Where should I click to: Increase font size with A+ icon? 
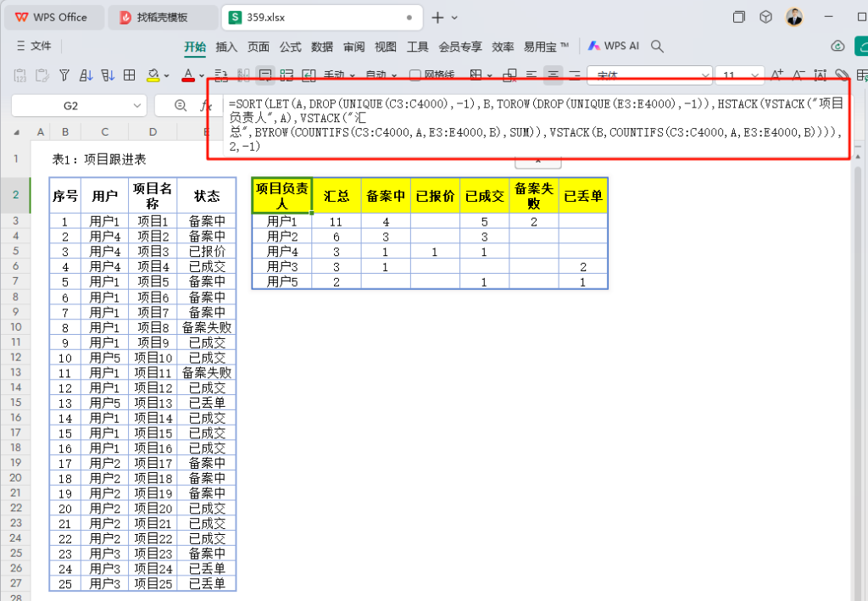pyautogui.click(x=776, y=75)
